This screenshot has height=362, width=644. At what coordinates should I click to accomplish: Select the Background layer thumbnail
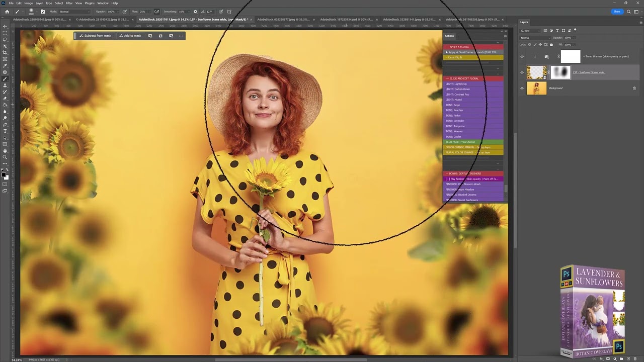pyautogui.click(x=536, y=88)
